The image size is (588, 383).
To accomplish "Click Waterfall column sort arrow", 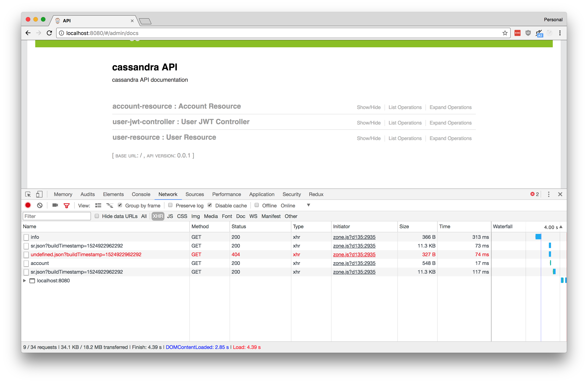I will (x=561, y=227).
